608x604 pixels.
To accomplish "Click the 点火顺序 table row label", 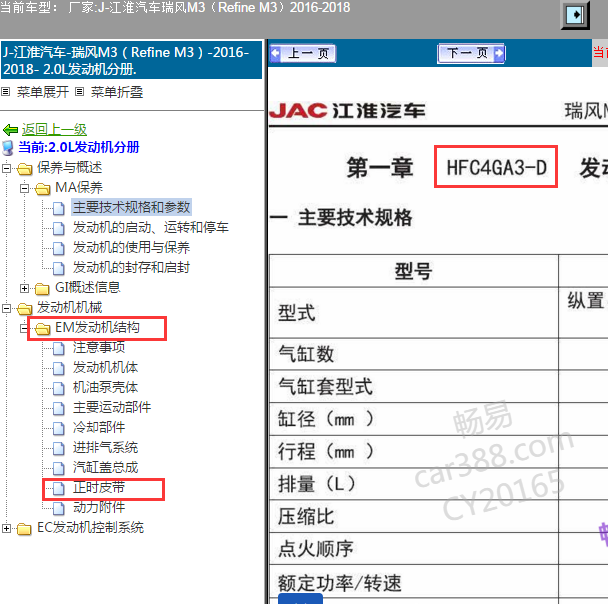I will [316, 549].
